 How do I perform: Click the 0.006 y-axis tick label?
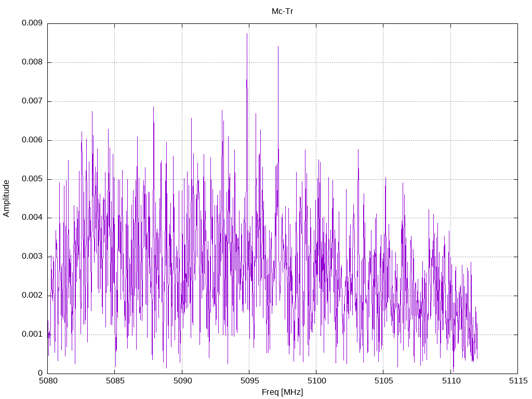pos(32,140)
